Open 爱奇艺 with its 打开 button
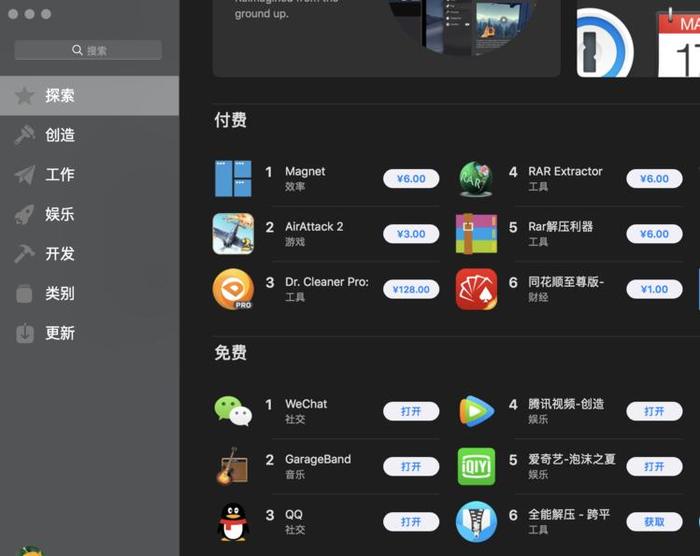 point(654,467)
